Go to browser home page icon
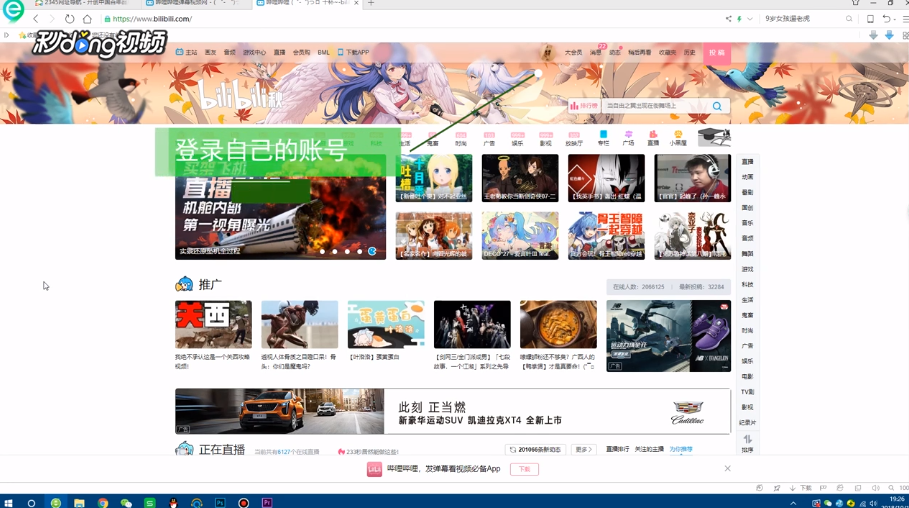The height and width of the screenshot is (508, 909). click(x=87, y=19)
